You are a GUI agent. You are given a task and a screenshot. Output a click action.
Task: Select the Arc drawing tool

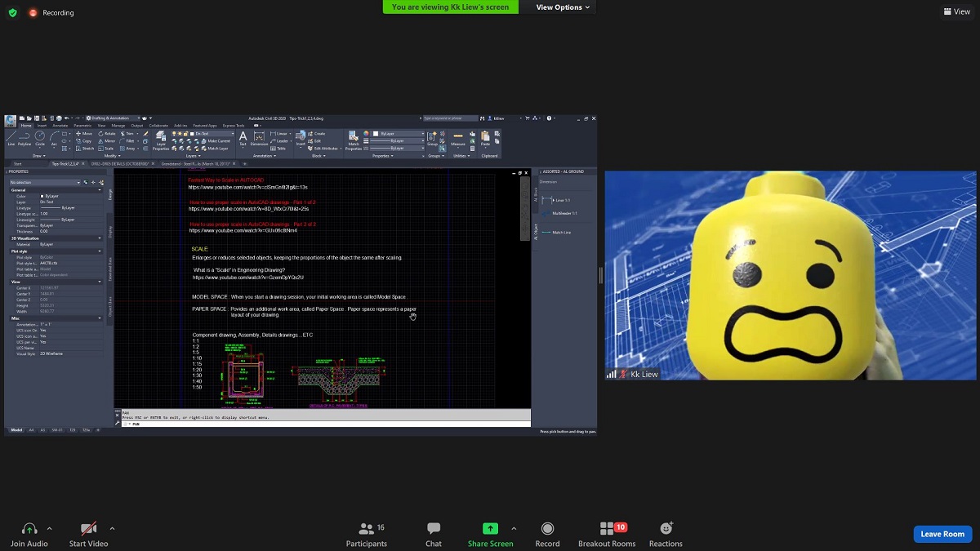54,138
